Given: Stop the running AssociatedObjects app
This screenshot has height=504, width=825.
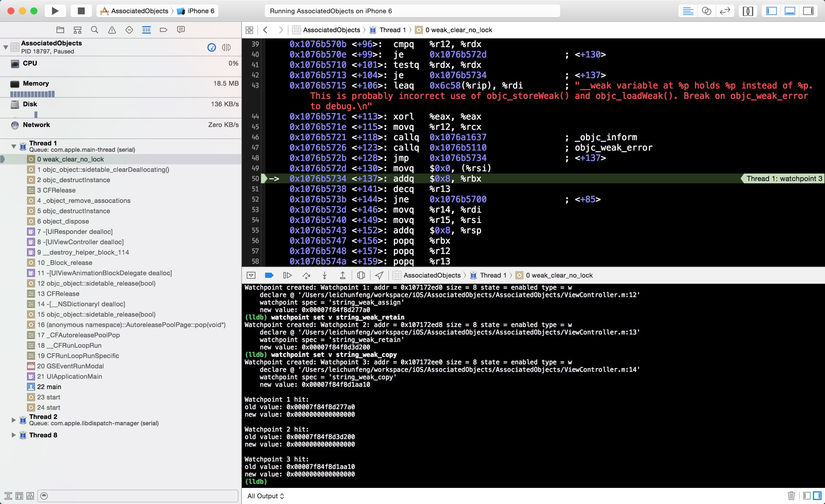Looking at the screenshot, I should click(x=81, y=11).
